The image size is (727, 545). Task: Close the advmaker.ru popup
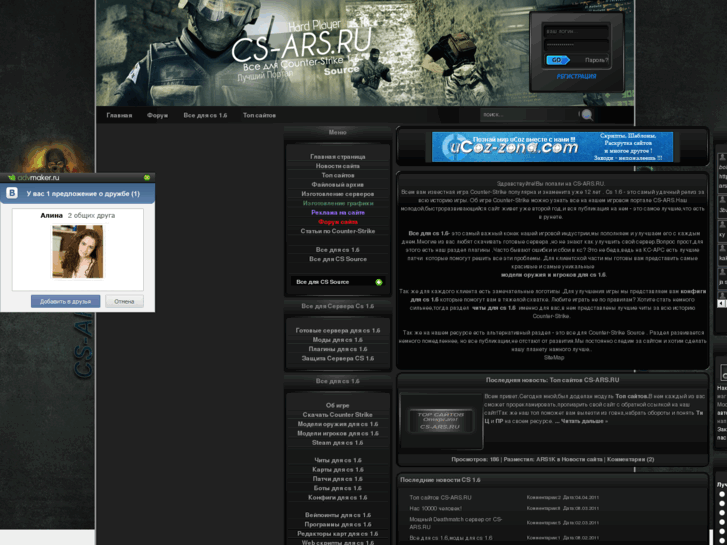[x=147, y=178]
